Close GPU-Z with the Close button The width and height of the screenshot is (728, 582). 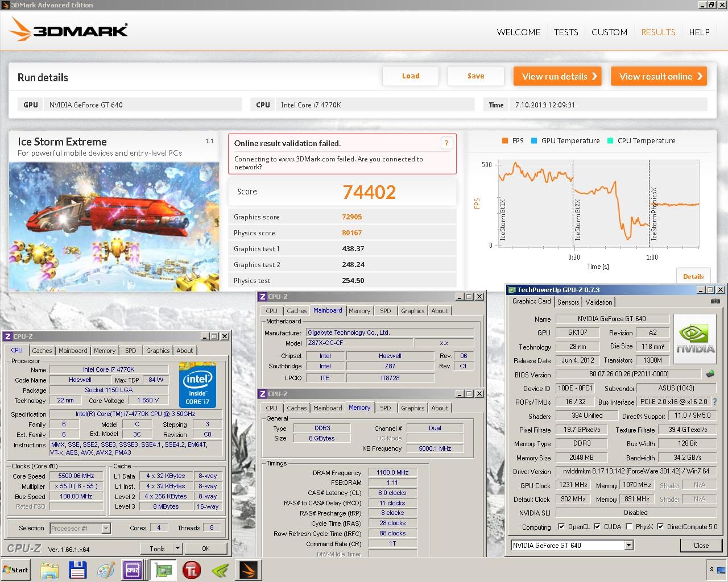[701, 545]
